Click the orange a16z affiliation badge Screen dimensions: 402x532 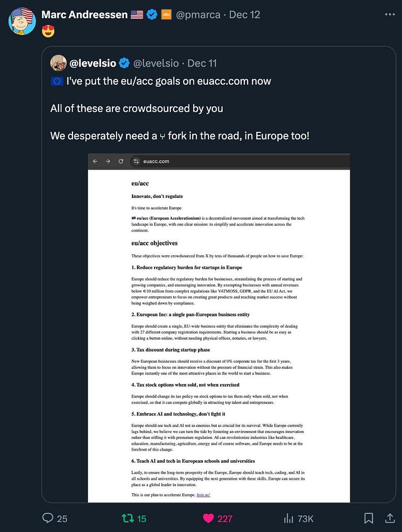pyautogui.click(x=165, y=14)
